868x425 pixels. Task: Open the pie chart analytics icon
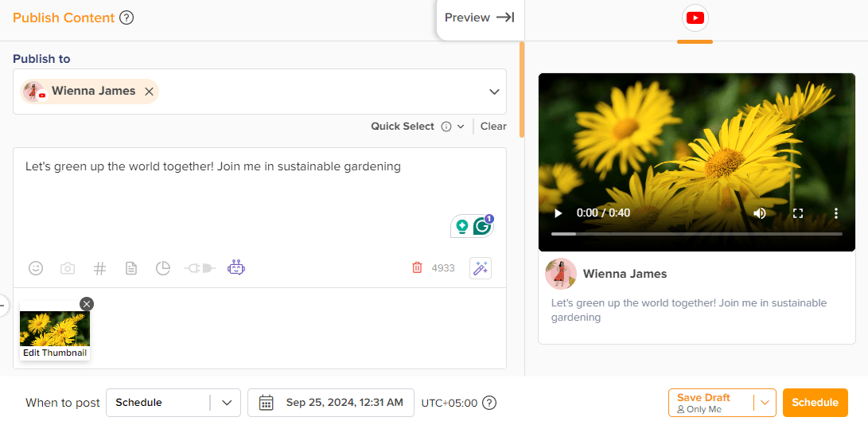(163, 269)
